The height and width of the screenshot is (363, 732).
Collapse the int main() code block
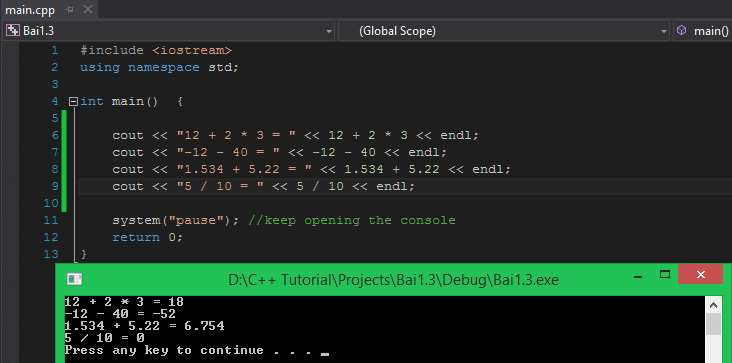click(x=73, y=101)
